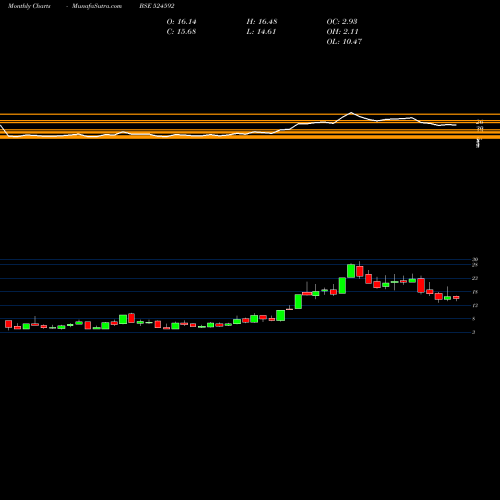Click the last red candlestick on the right

click(x=456, y=297)
